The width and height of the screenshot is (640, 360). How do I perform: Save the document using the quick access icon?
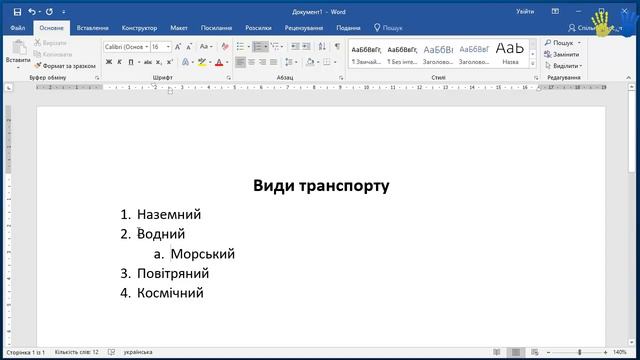(17, 12)
